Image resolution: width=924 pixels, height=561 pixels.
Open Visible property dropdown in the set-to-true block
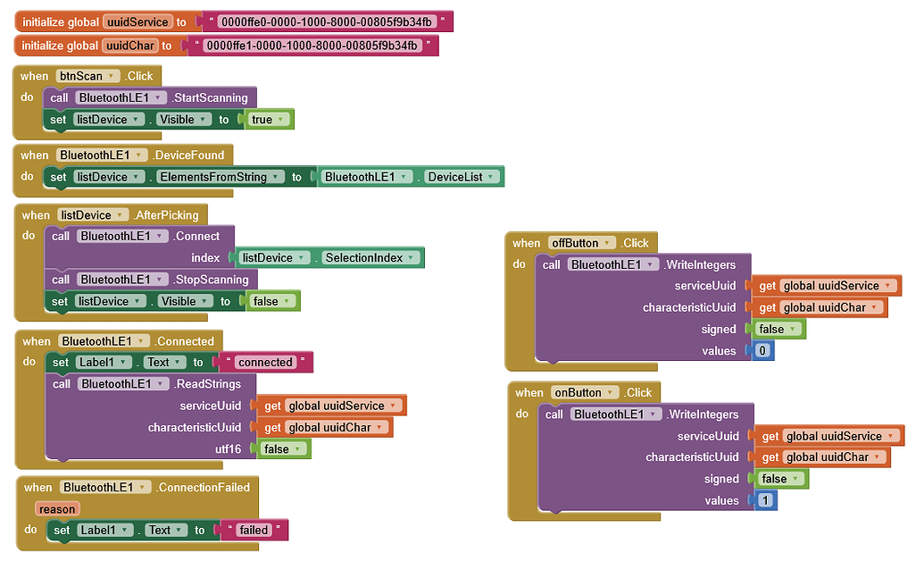click(183, 120)
